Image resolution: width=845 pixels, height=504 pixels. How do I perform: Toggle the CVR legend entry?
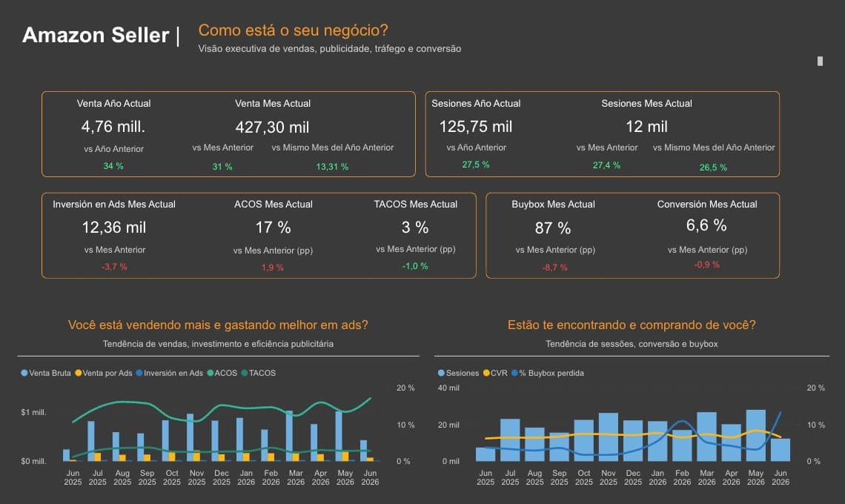495,373
